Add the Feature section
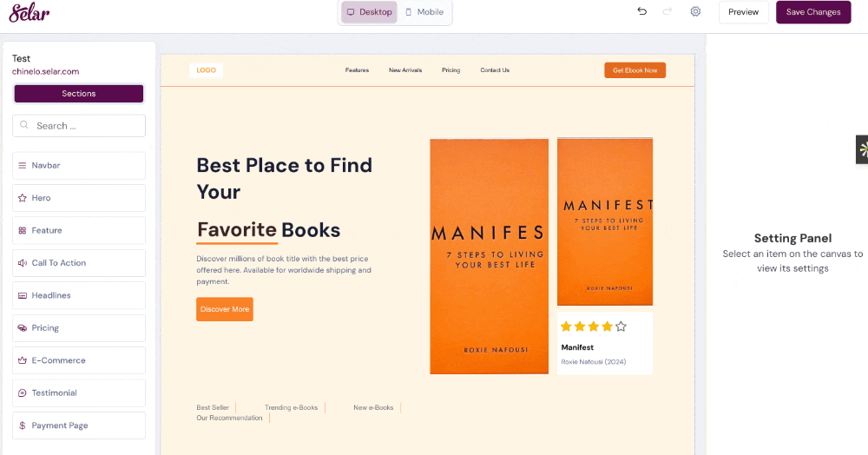 [x=79, y=231]
